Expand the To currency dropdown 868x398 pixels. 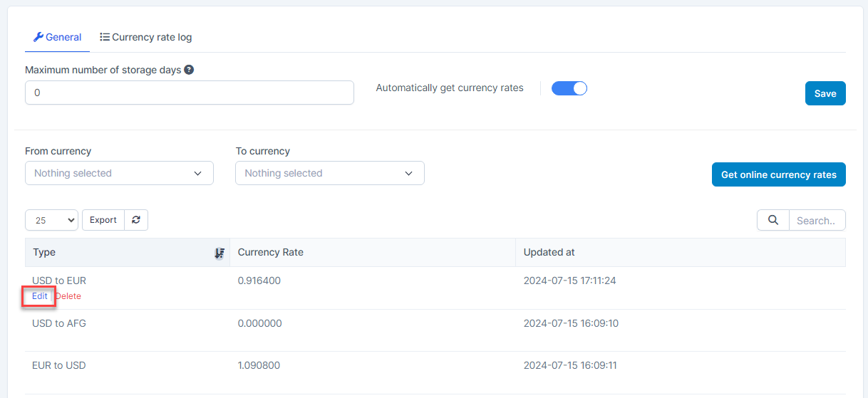tap(329, 173)
